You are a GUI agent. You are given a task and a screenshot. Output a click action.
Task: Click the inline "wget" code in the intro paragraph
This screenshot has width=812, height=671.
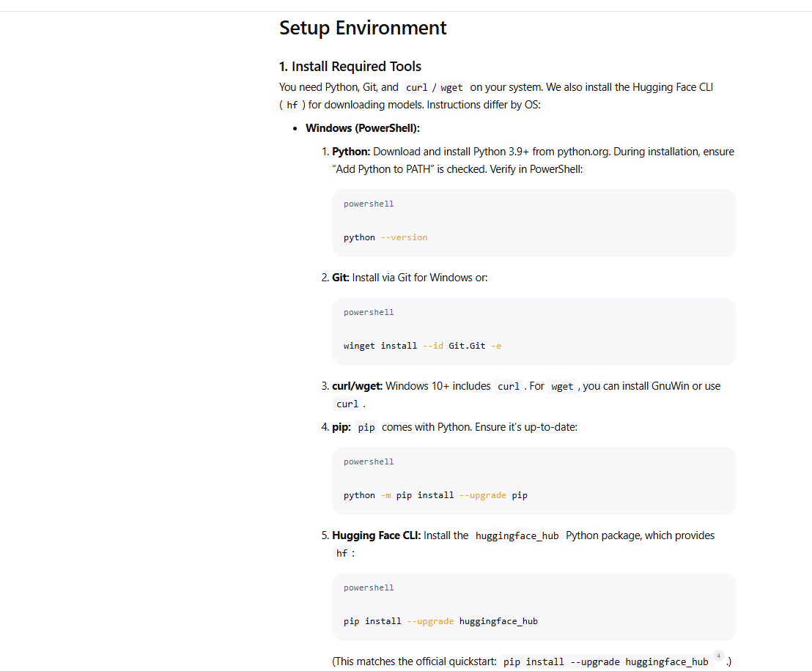coord(452,88)
